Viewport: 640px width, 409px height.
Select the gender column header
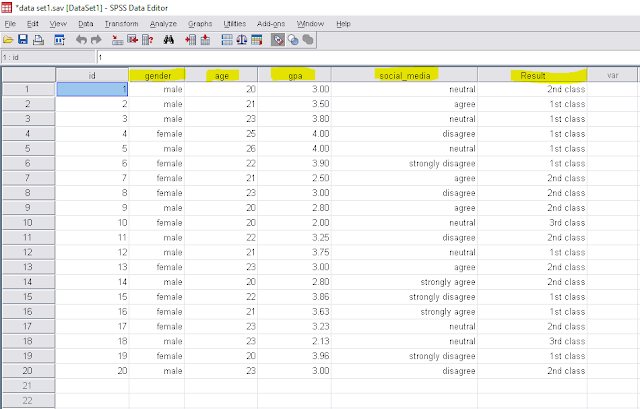[157, 75]
